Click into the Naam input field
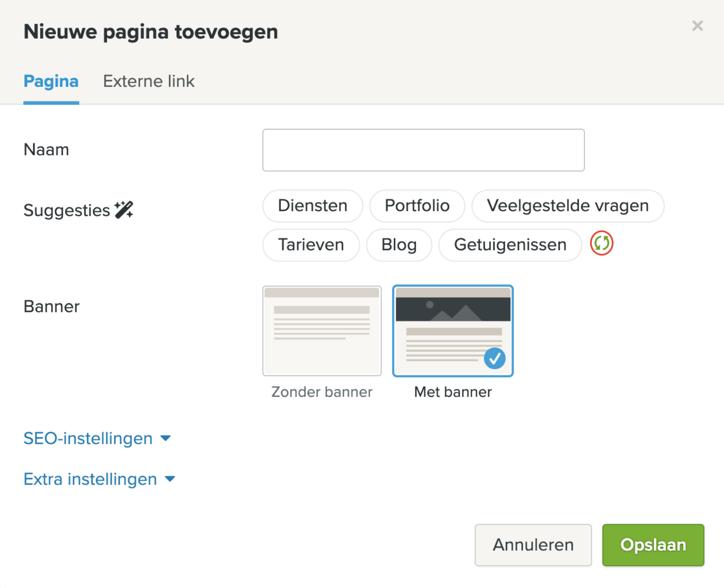Image resolution: width=724 pixels, height=588 pixels. click(423, 150)
